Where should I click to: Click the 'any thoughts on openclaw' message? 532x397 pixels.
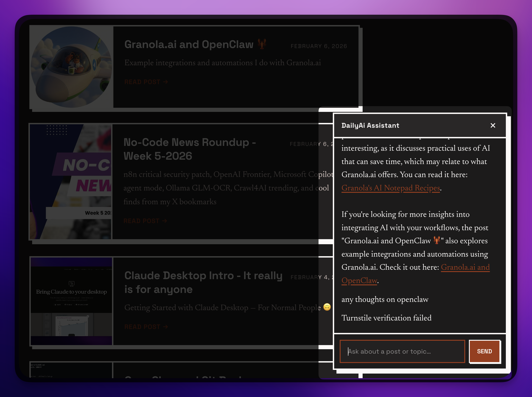pos(385,299)
